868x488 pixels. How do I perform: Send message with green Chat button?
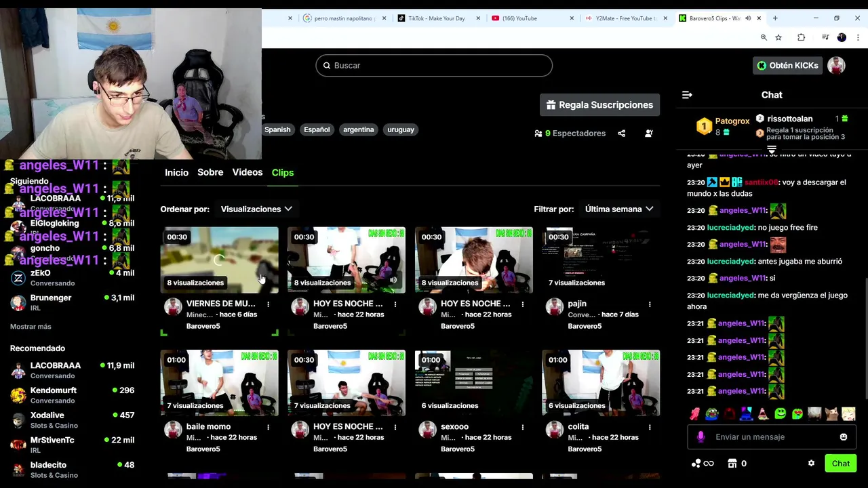click(x=841, y=464)
